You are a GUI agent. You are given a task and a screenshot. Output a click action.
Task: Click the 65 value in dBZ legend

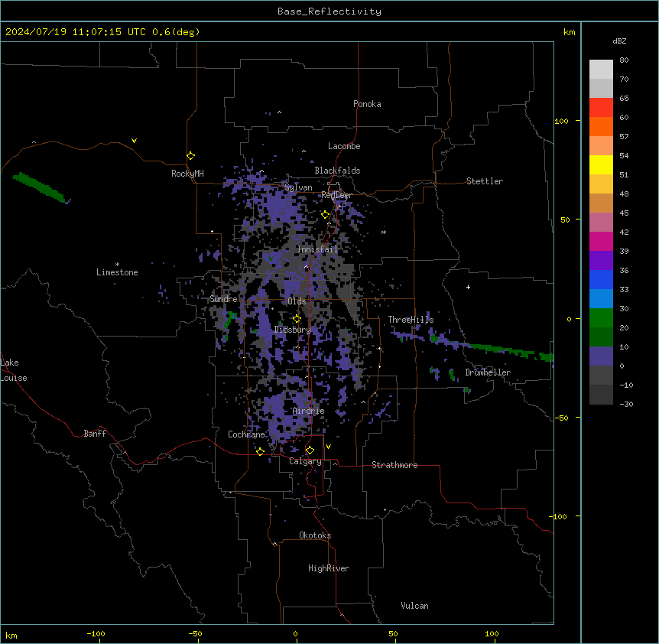624,98
